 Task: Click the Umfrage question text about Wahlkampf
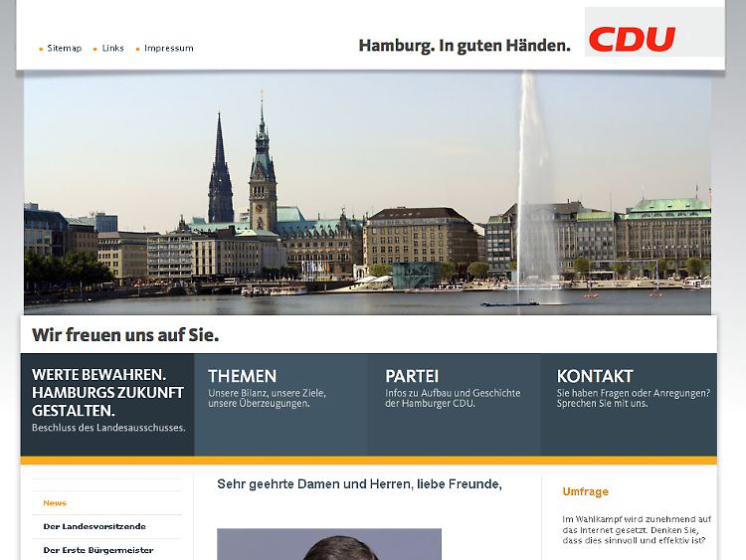pyautogui.click(x=637, y=529)
